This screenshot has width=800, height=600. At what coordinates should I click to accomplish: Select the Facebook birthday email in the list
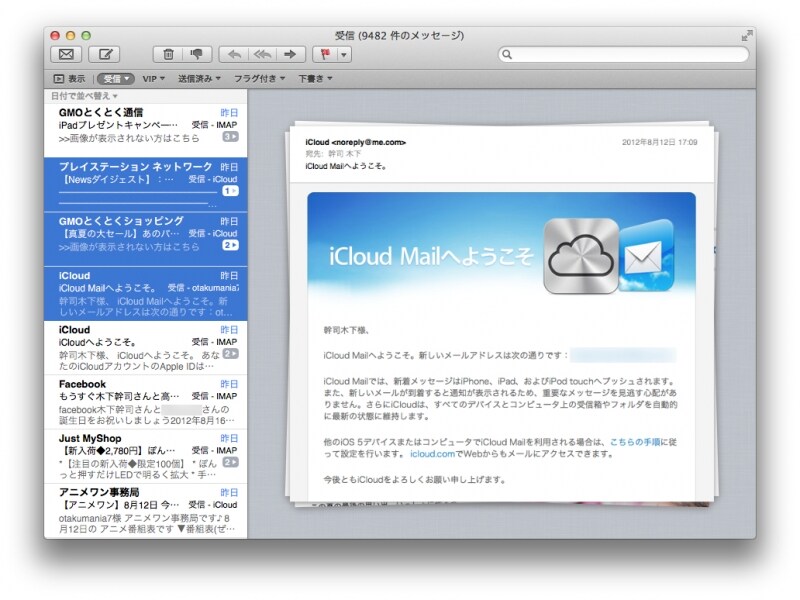click(x=145, y=402)
